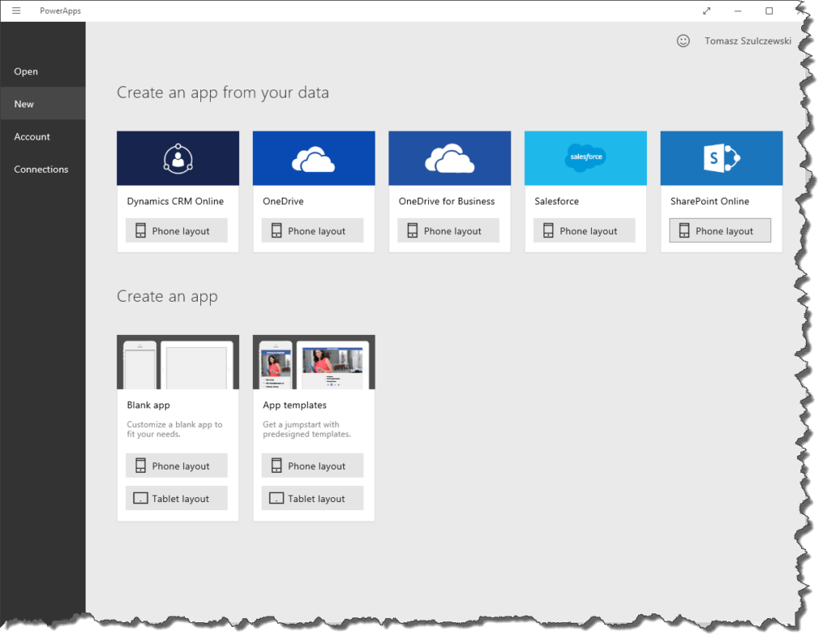Click the OneDrive cloud tile icon
827x644 pixels.
(313, 160)
